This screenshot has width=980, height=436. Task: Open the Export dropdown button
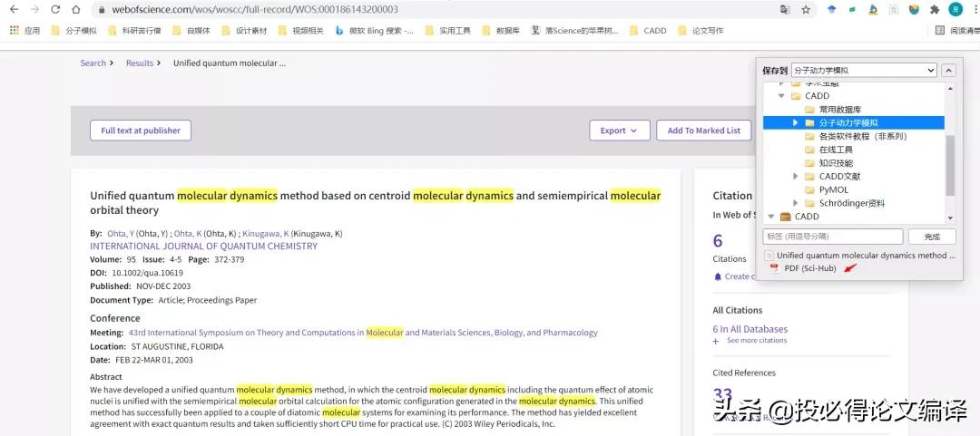(620, 131)
